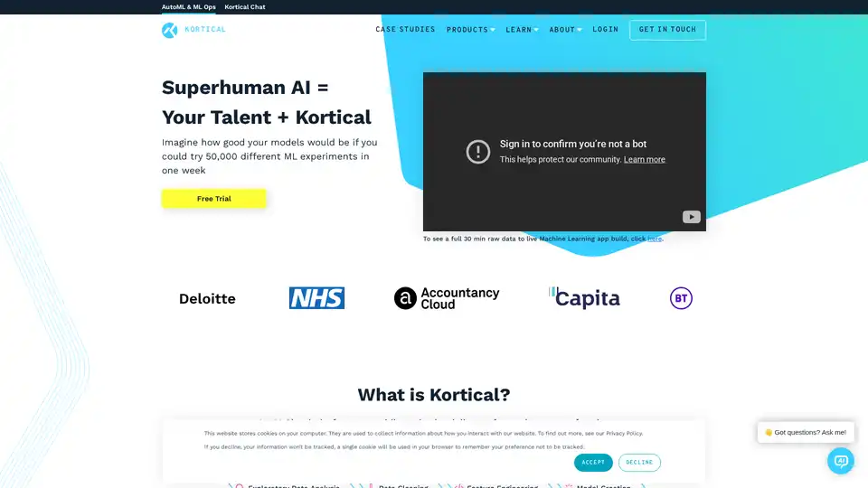Accept the cookies
Image resolution: width=868 pixels, height=488 pixels.
pyautogui.click(x=593, y=463)
